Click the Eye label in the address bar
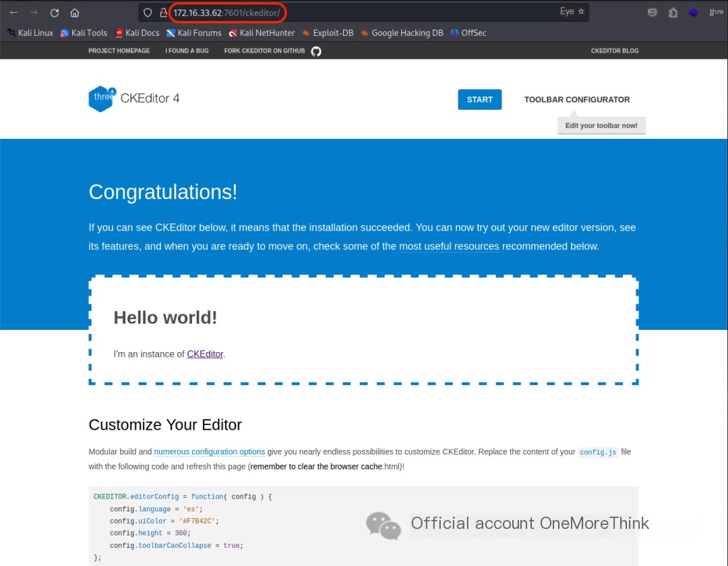This screenshot has height=566, width=728. point(567,11)
